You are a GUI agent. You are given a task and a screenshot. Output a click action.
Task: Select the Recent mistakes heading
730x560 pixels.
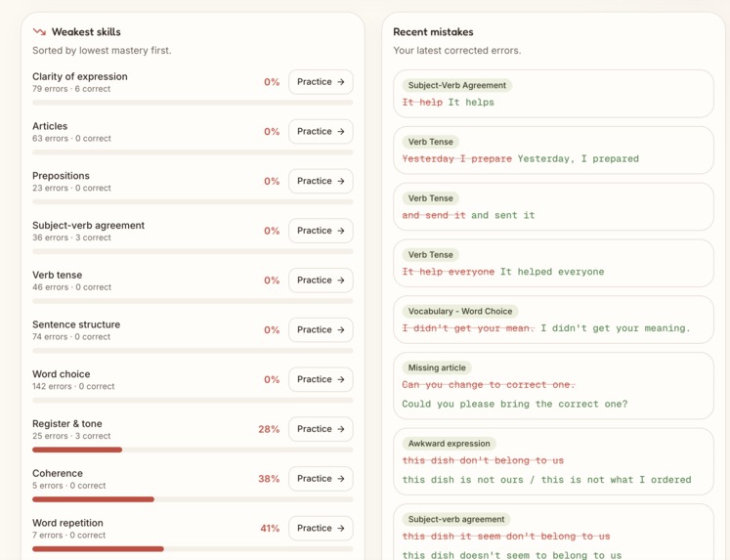pyautogui.click(x=433, y=32)
